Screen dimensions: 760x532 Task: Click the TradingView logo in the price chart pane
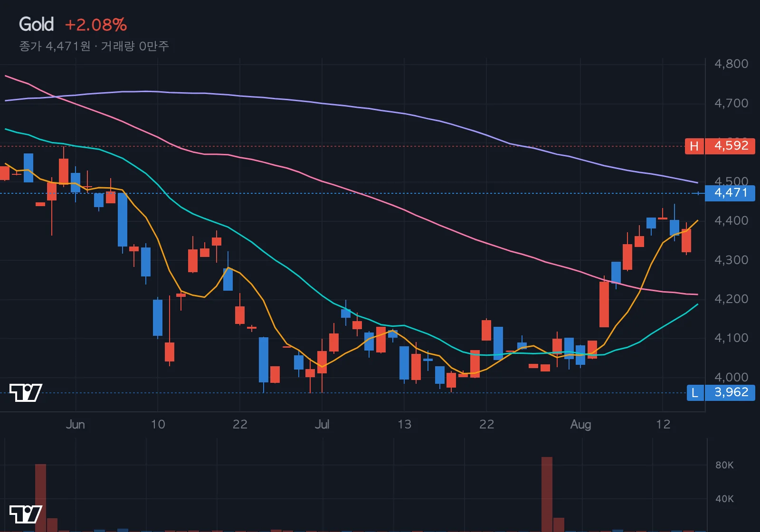[x=26, y=392]
